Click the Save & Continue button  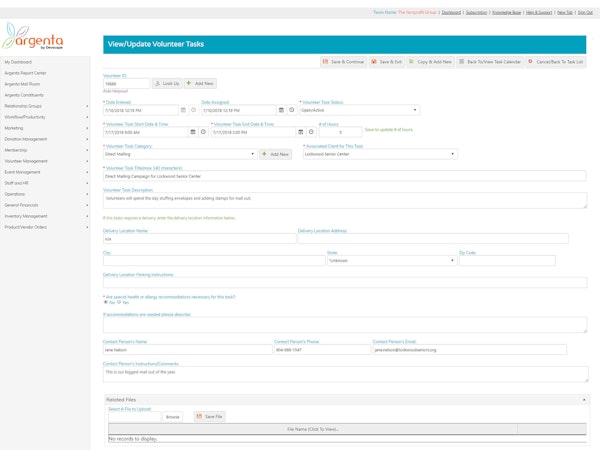[343, 62]
